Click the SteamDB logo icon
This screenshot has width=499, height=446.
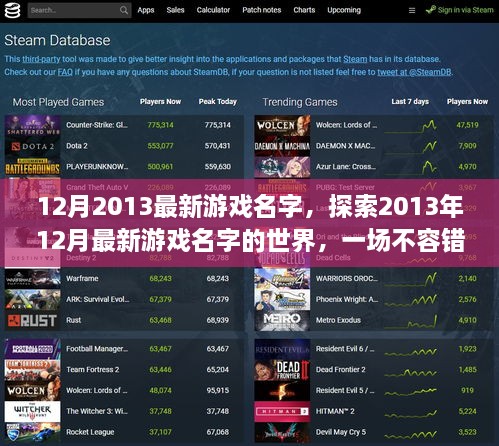pos(12,10)
